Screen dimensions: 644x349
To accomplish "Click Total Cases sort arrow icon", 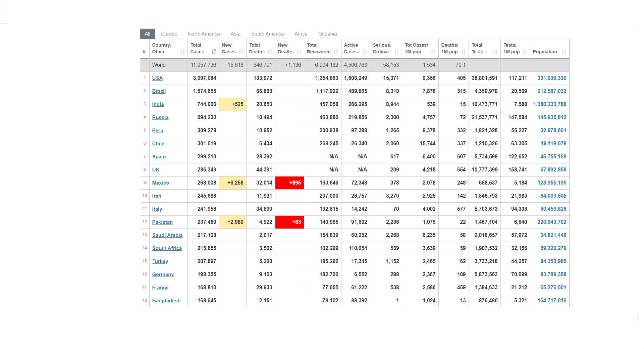I will (x=214, y=52).
